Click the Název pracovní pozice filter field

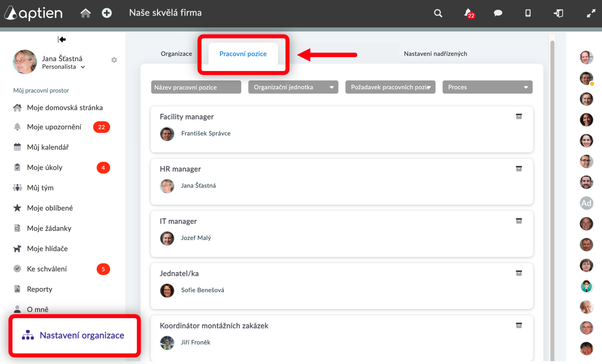(196, 87)
